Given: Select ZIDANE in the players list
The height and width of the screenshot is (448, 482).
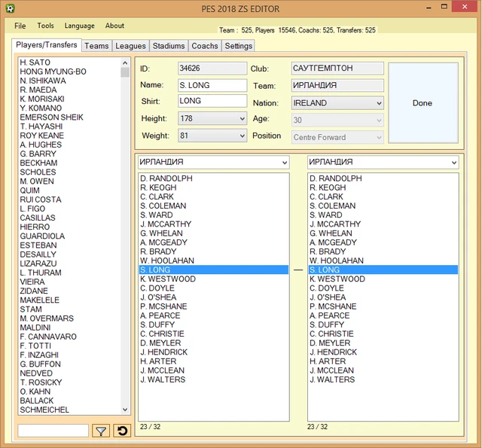Looking at the screenshot, I should [34, 291].
